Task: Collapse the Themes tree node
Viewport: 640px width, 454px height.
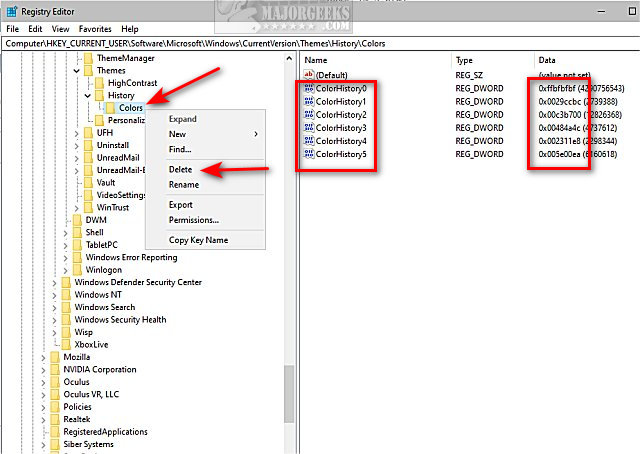Action: point(76,71)
